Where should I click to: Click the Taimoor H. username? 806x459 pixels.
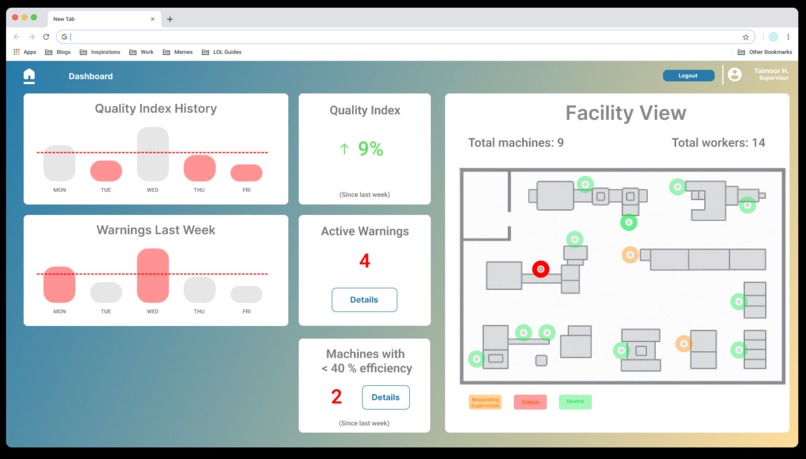point(771,71)
